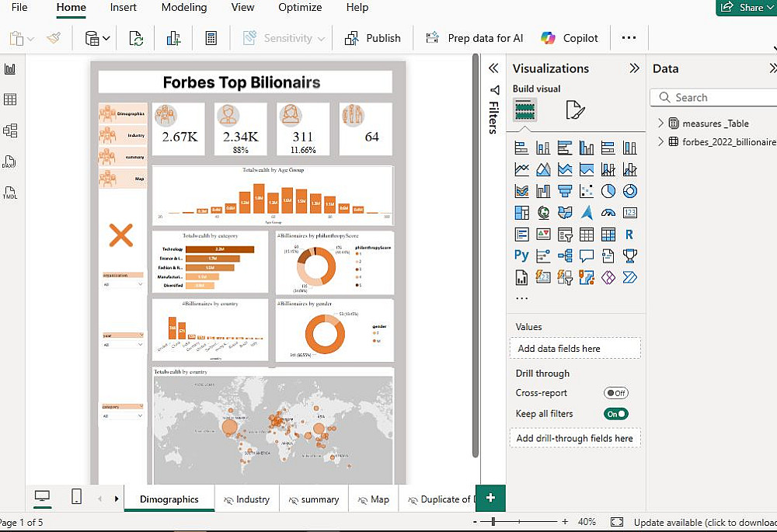Click the New visual ribbon icon

(173, 38)
